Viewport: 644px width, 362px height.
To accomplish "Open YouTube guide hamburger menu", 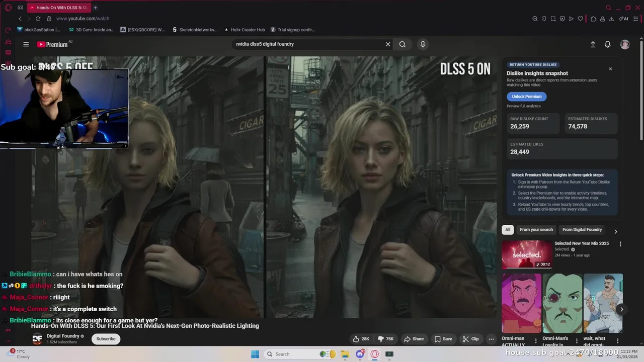I will [x=26, y=44].
